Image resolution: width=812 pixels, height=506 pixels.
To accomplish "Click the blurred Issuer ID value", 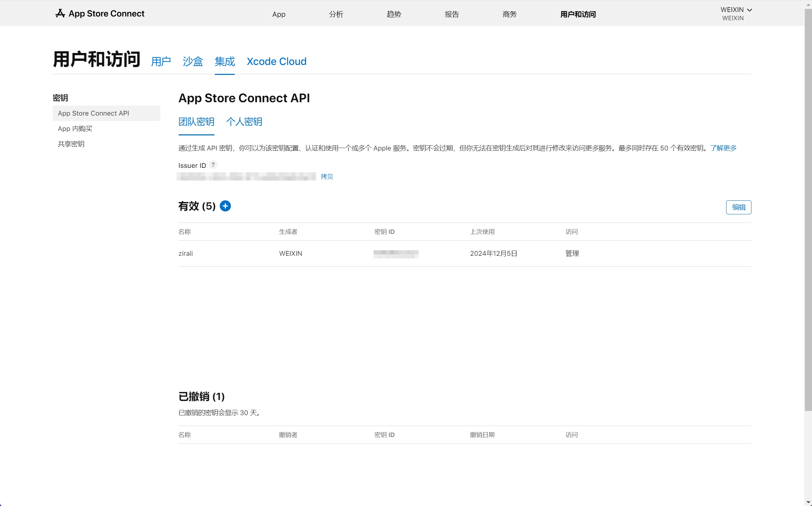I will pyautogui.click(x=246, y=176).
